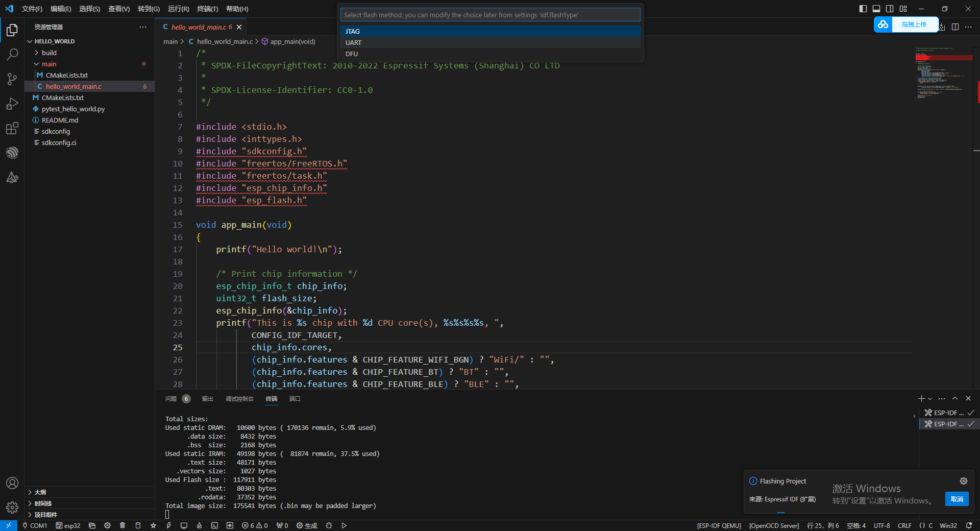
Task: Toggle the secondary sidebar layout button
Action: [x=890, y=9]
